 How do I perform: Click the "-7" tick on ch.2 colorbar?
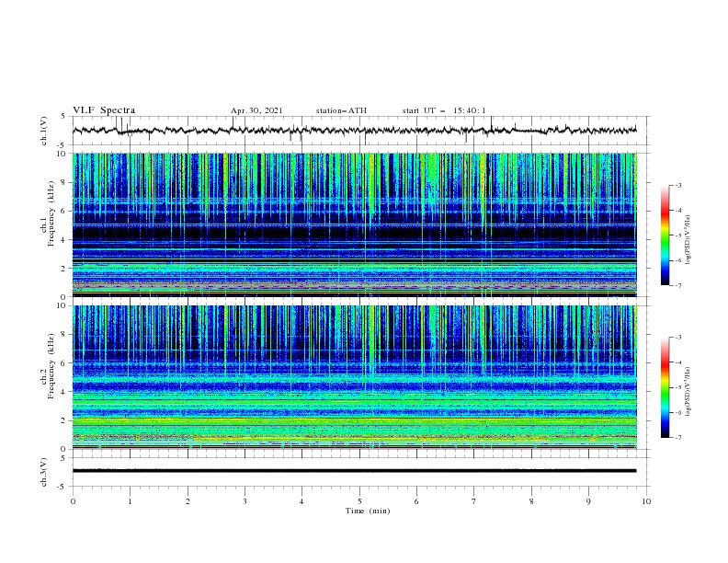tap(678, 437)
